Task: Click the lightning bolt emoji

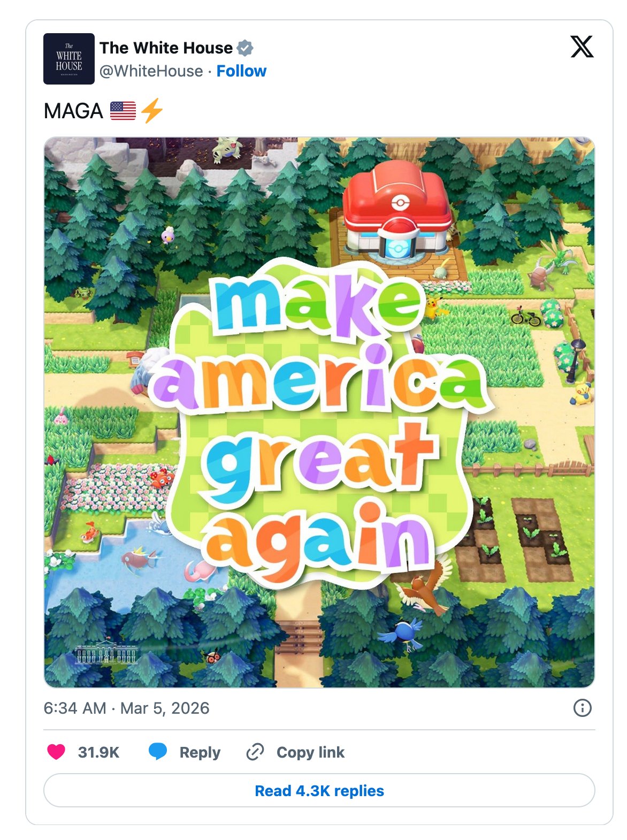Action: point(152,110)
